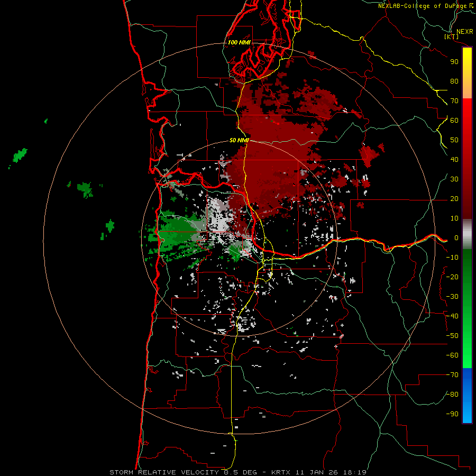Click the positive 10 value on the velocity scale

point(454,218)
